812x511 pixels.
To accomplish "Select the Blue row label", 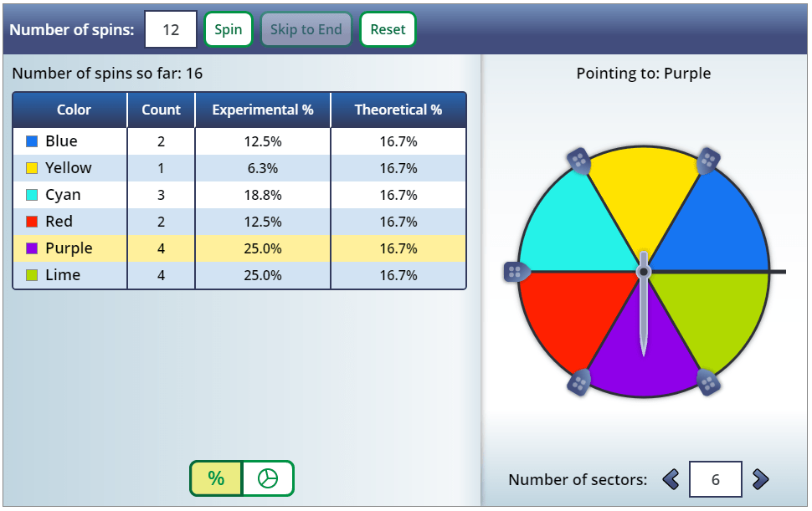I will pos(61,141).
